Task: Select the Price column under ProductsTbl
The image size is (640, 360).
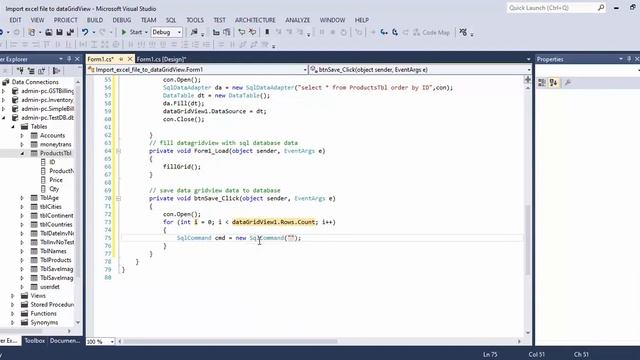Action: pos(56,180)
